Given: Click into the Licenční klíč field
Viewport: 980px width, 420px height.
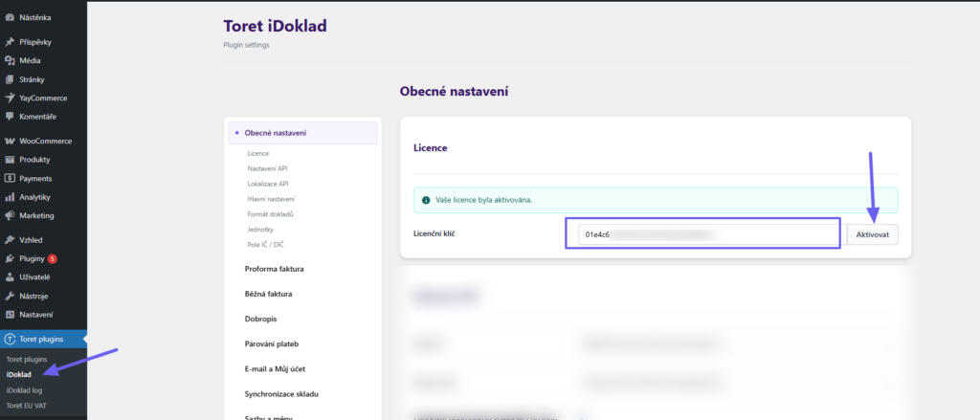Looking at the screenshot, I should coord(711,235).
